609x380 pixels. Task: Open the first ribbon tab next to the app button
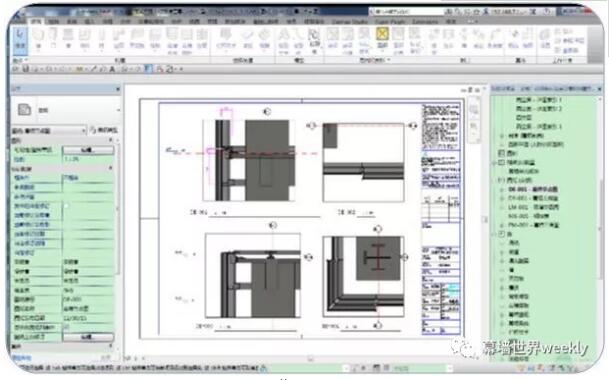(36, 21)
